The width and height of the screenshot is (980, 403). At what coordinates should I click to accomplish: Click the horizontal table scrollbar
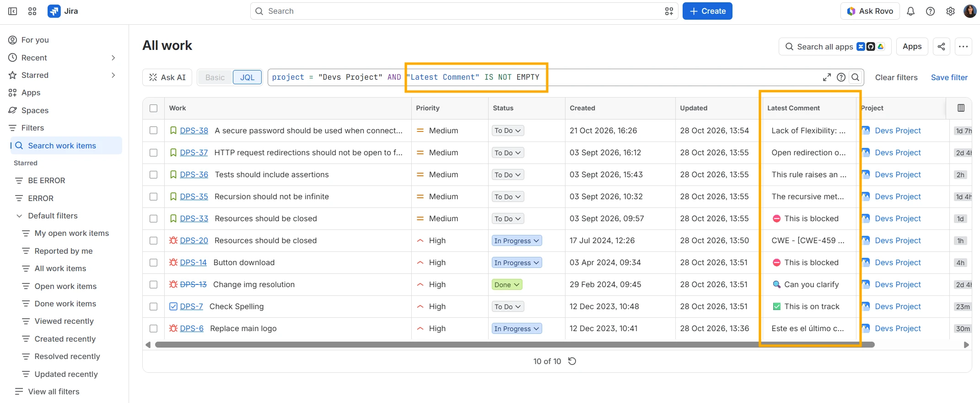pos(515,344)
